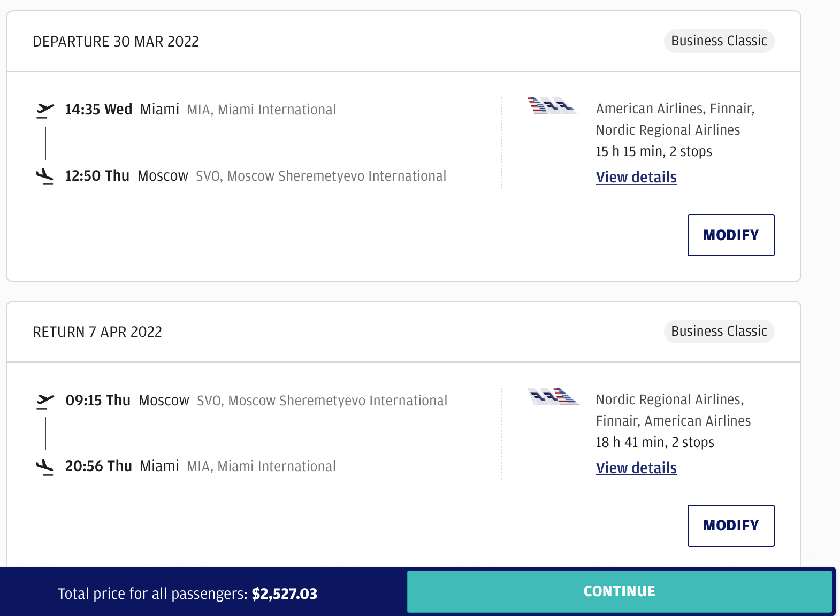Click the departure Business Classic badge

[719, 41]
